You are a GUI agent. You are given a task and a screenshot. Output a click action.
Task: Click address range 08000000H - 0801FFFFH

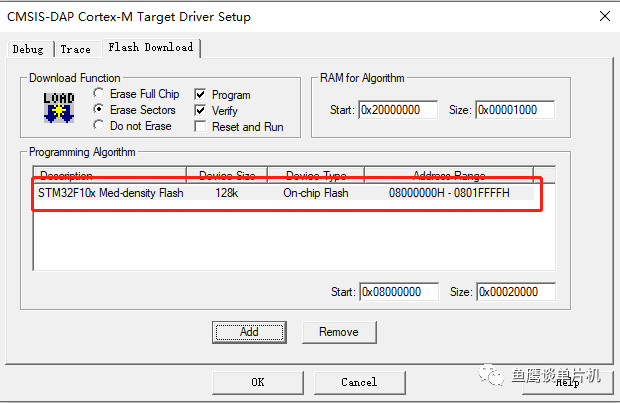pos(449,193)
